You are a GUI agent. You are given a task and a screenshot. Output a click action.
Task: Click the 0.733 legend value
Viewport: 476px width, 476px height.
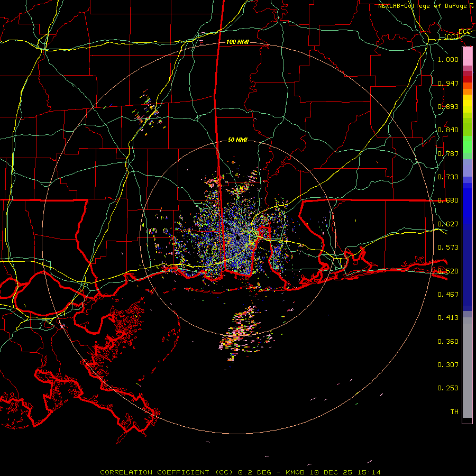point(448,177)
